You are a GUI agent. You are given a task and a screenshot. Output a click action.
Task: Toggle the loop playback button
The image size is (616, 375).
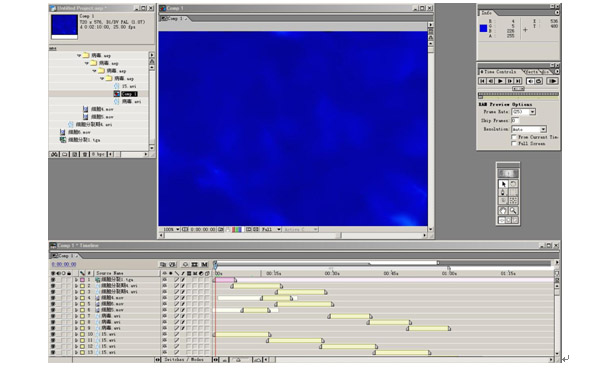point(539,81)
